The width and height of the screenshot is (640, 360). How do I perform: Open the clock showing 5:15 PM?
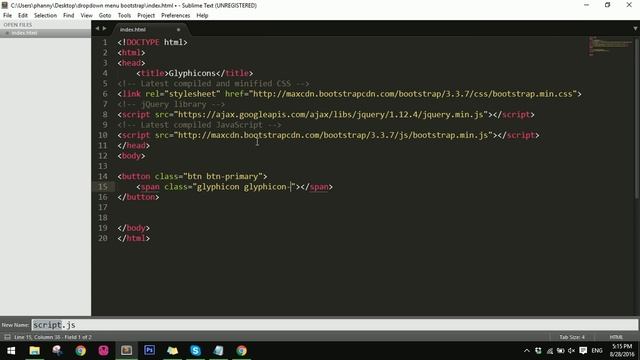622,351
